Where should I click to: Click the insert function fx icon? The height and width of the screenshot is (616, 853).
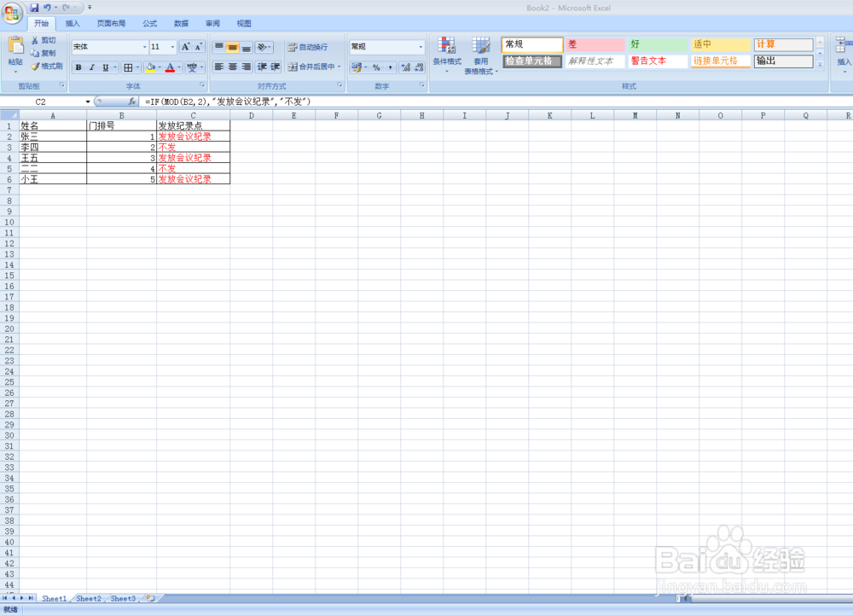pyautogui.click(x=131, y=102)
